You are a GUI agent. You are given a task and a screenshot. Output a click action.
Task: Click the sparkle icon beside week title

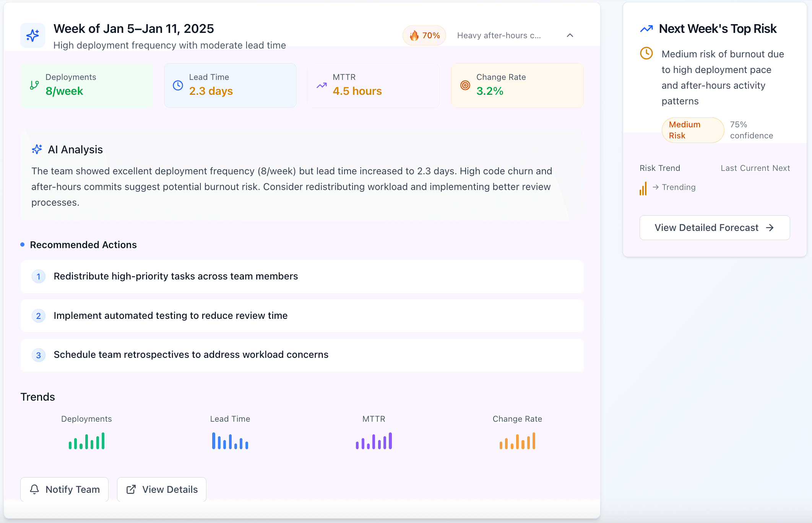click(32, 36)
